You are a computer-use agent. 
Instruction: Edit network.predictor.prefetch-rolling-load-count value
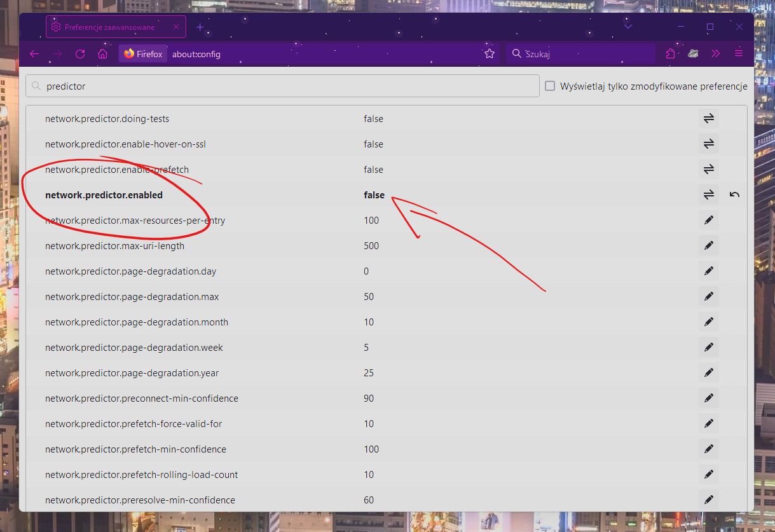click(x=709, y=475)
